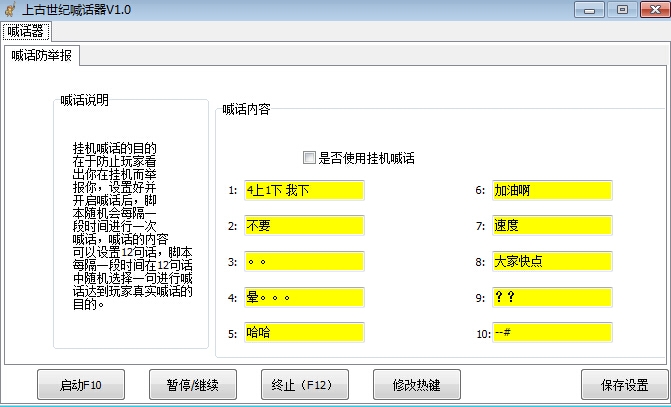Maximize the 上古世纪喊话器 window
Image resolution: width=671 pixels, height=407 pixels.
622,9
